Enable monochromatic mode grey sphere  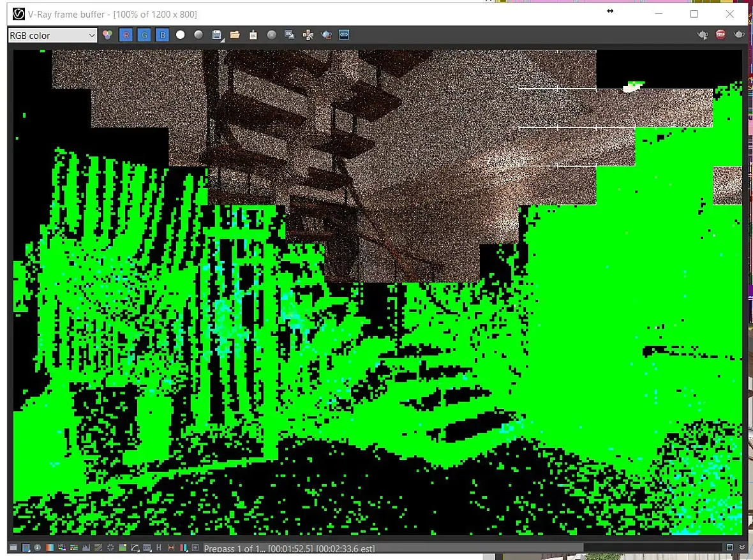[199, 34]
